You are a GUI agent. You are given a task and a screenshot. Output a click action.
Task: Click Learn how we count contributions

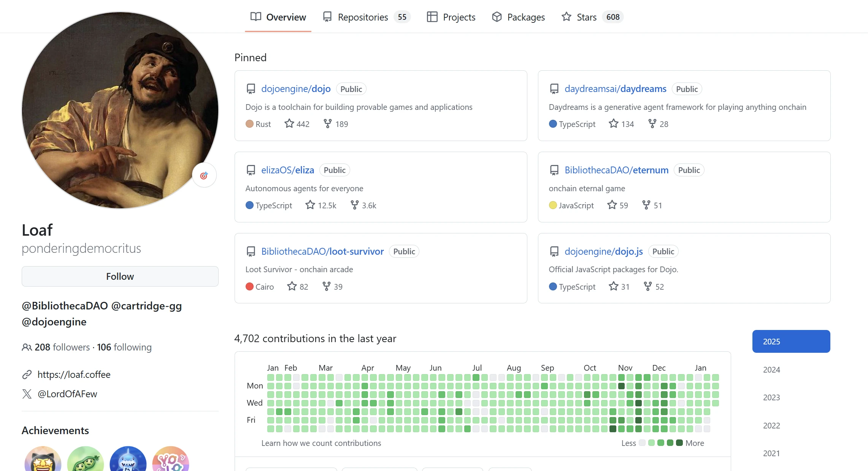(x=321, y=443)
